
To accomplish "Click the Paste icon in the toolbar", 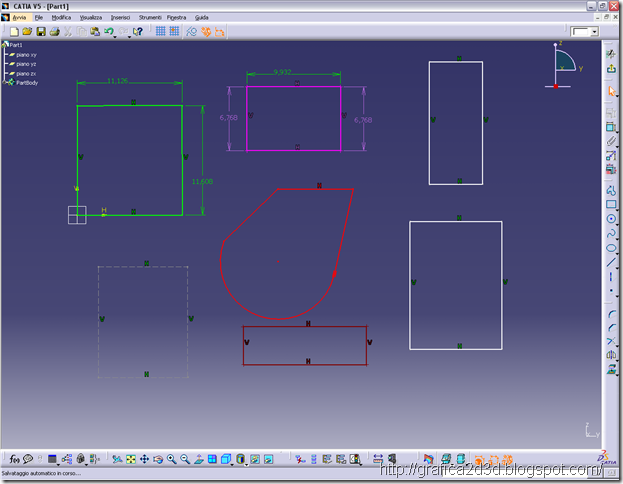I will [95, 32].
